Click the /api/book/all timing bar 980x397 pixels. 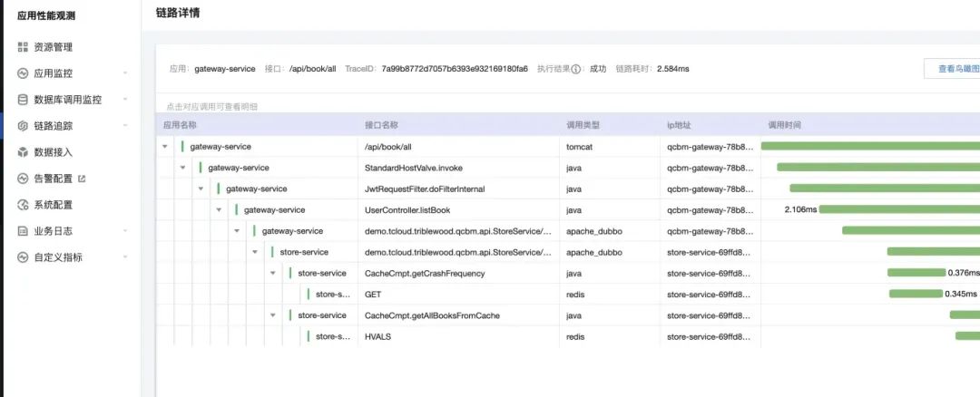(x=870, y=146)
